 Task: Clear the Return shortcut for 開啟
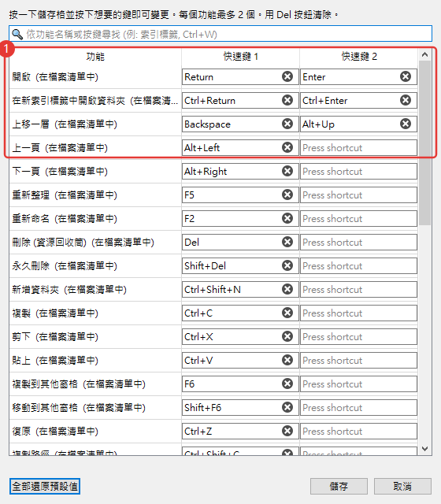[287, 76]
